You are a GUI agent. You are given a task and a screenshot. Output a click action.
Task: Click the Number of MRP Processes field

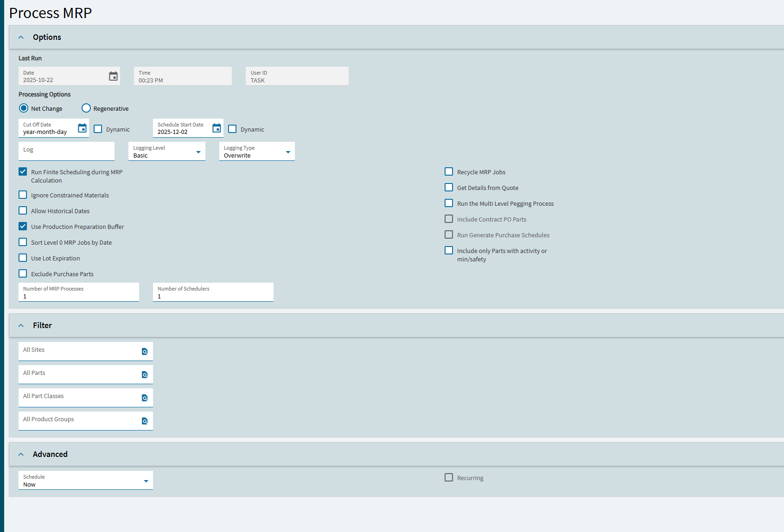click(79, 292)
